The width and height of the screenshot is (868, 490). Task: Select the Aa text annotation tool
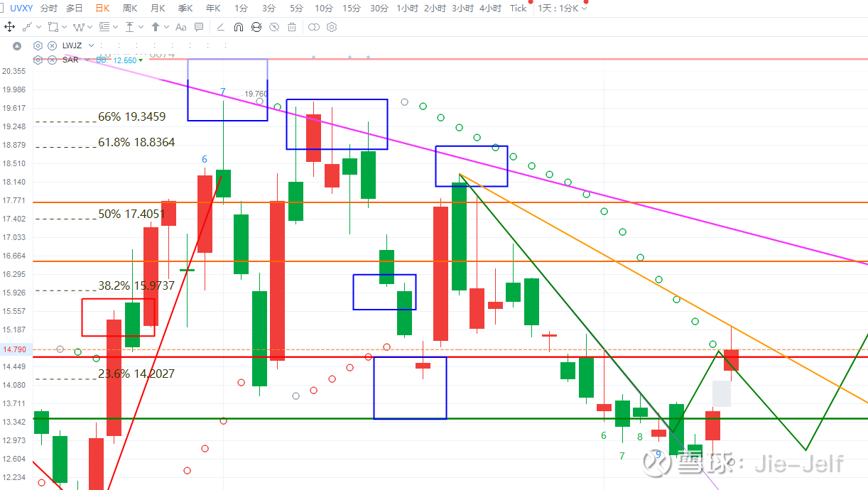pyautogui.click(x=180, y=27)
